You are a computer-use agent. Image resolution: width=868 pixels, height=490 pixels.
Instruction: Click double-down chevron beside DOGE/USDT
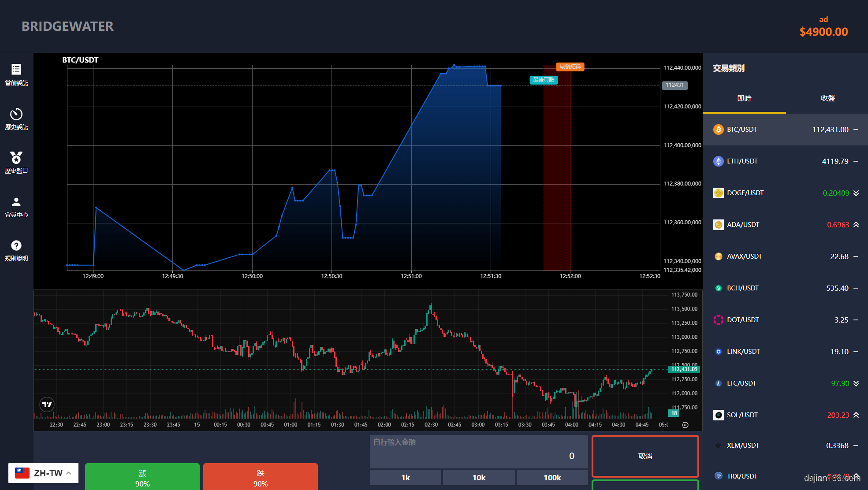(856, 193)
